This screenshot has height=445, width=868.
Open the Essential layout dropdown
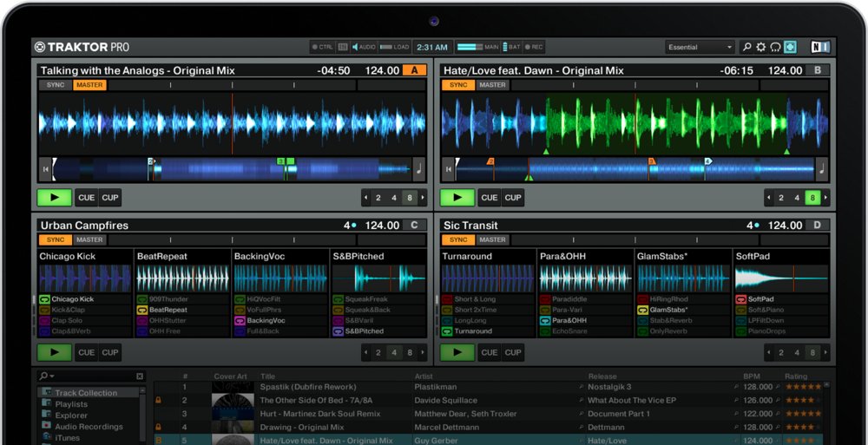coord(700,47)
